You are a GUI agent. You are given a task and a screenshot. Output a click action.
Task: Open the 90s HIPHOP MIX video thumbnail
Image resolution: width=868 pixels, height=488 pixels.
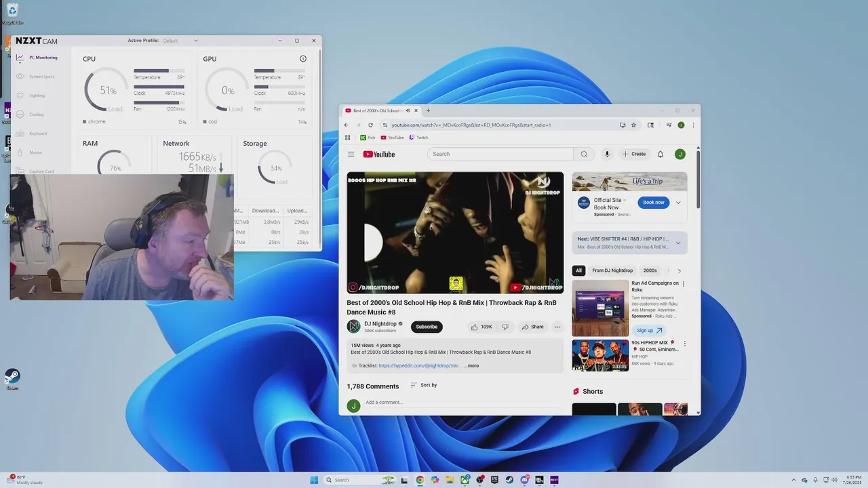(600, 355)
